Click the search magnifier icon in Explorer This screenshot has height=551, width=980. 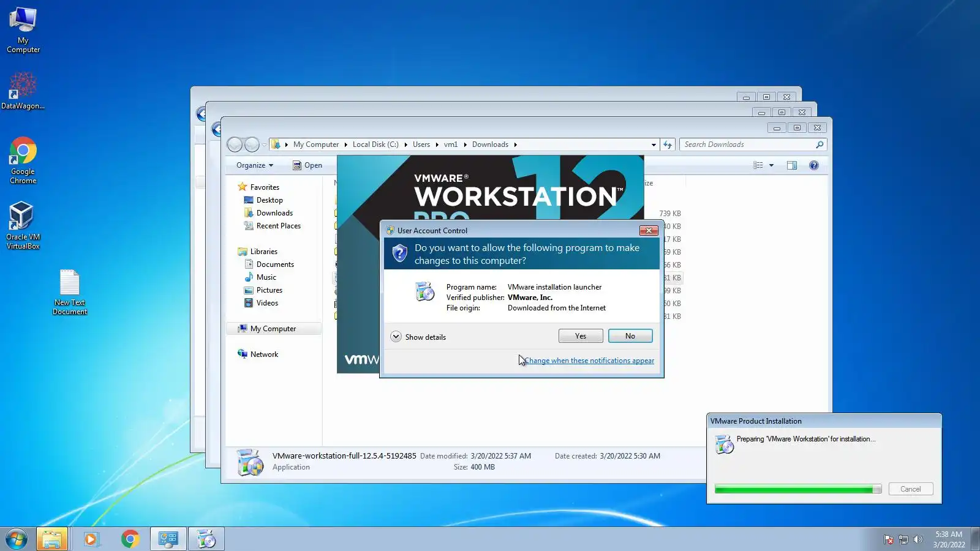(820, 144)
